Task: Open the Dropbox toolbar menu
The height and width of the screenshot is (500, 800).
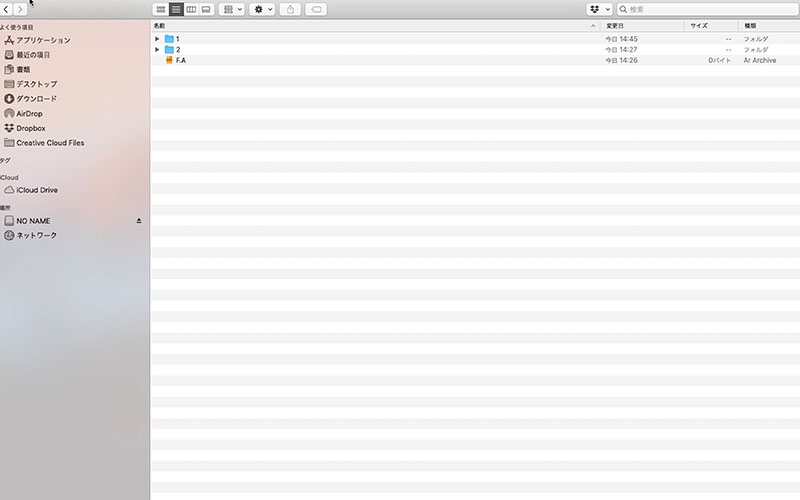Action: (599, 9)
